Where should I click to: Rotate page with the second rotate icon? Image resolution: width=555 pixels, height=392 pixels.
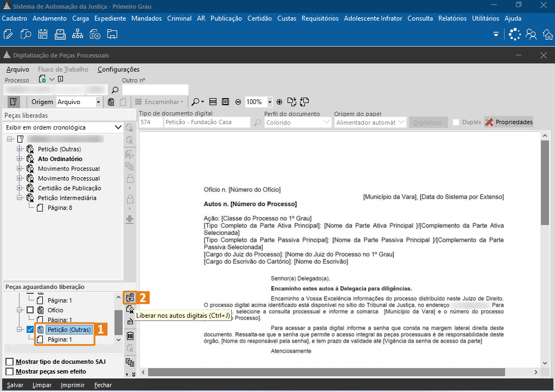304,102
